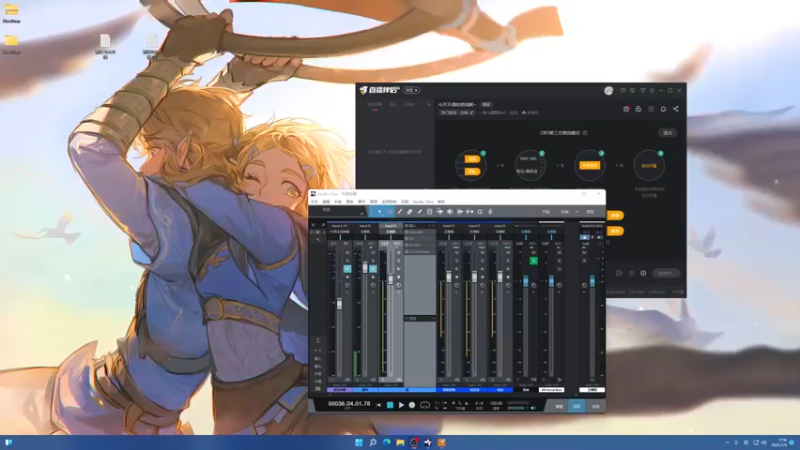Select the Paint pencil tool
The height and width of the screenshot is (450, 800).
pyautogui.click(x=420, y=212)
